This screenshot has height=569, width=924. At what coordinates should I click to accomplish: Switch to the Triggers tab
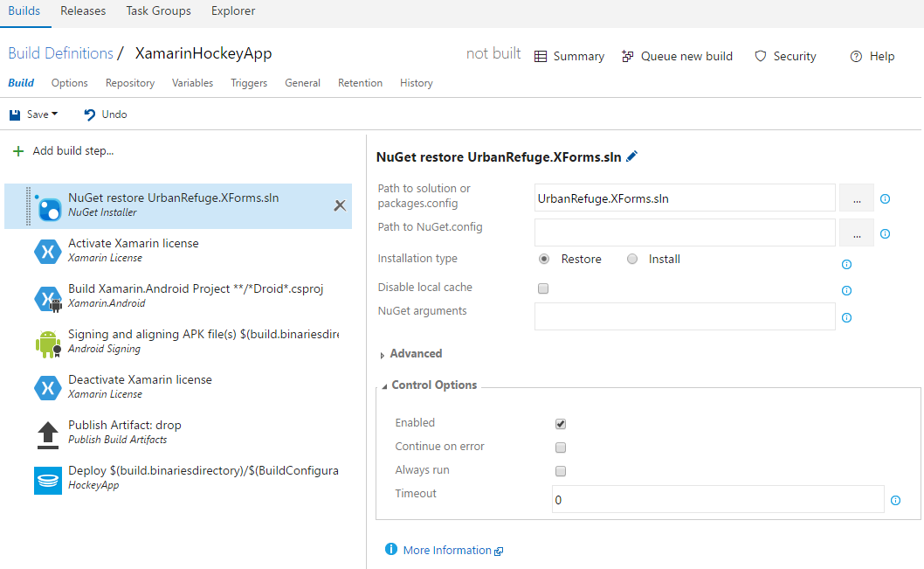pos(249,83)
